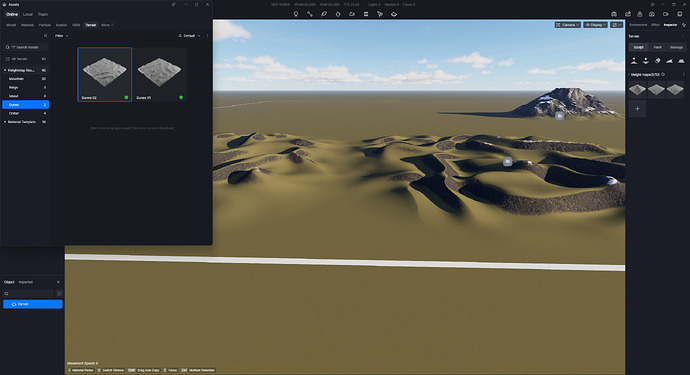Click the plus button to add a height map
The width and height of the screenshot is (690, 375).
(637, 108)
